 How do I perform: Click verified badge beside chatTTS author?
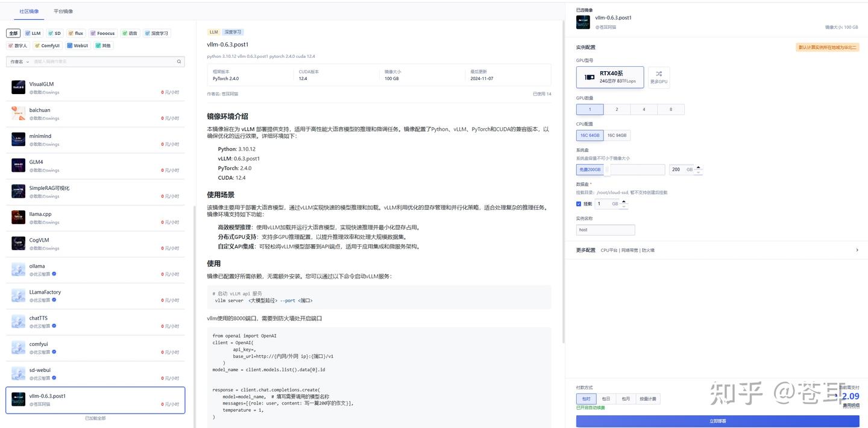click(54, 326)
